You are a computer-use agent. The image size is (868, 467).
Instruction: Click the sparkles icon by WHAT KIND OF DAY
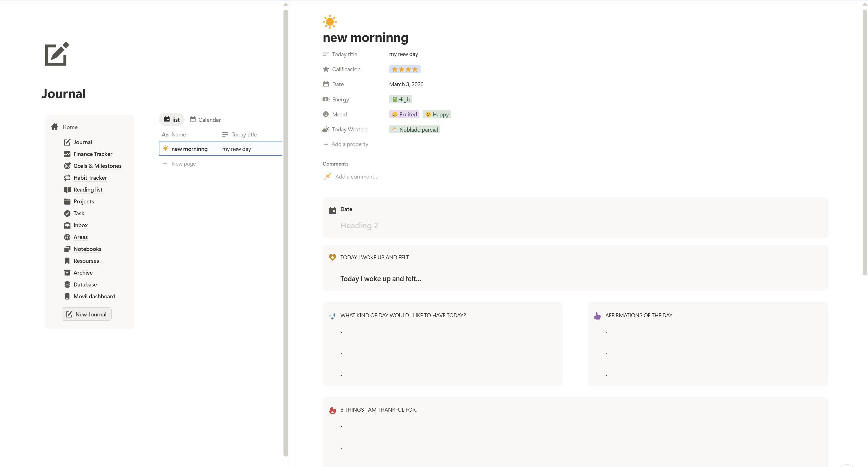point(333,316)
